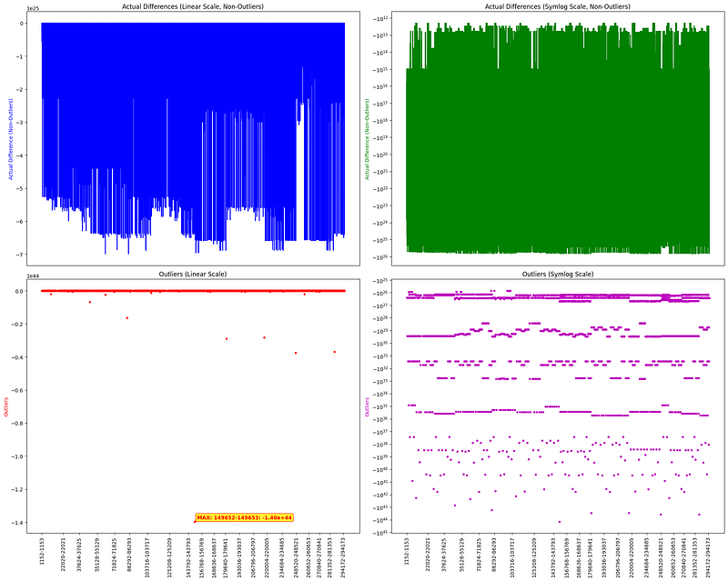Click x tick '220004-220005' under magenta symlog plot

pos(631,556)
